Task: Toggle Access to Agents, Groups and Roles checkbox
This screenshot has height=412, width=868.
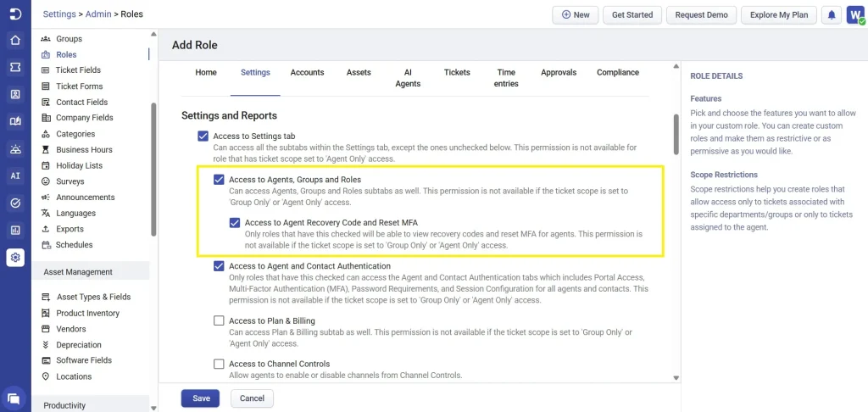Action: point(219,180)
